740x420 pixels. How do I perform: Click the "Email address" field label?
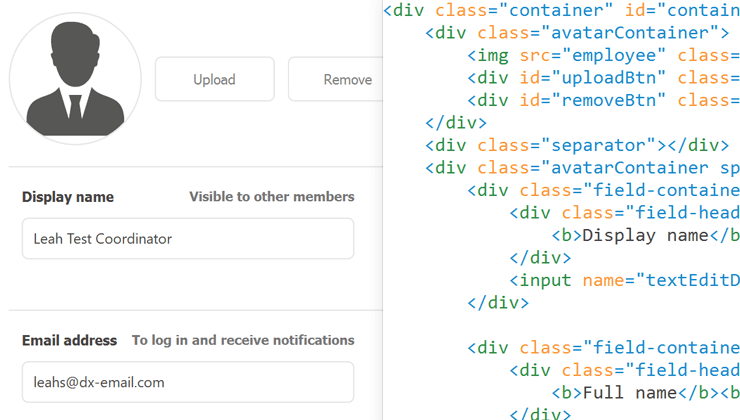(x=70, y=340)
